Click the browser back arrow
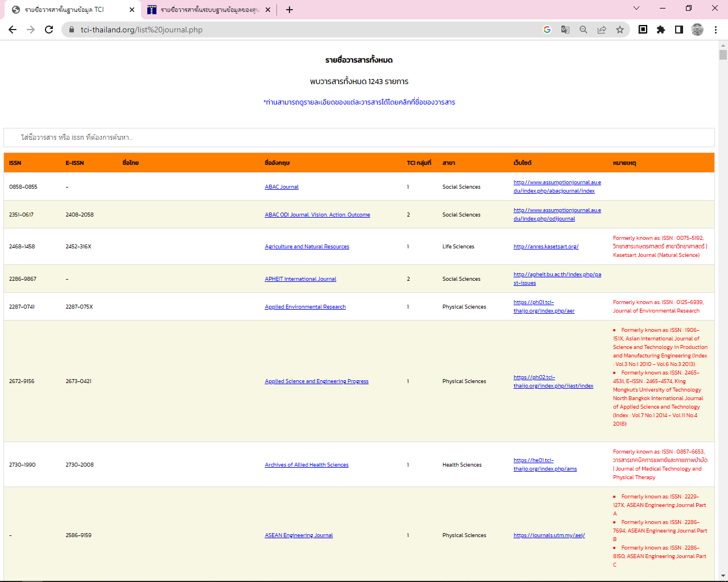Viewport: 728px width, 582px height. (x=13, y=30)
